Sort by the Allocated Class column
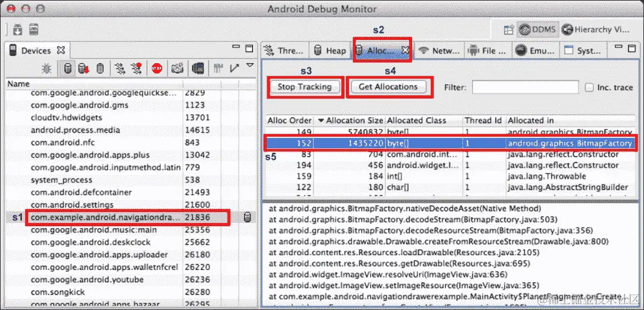The image size is (644, 310). tap(424, 121)
